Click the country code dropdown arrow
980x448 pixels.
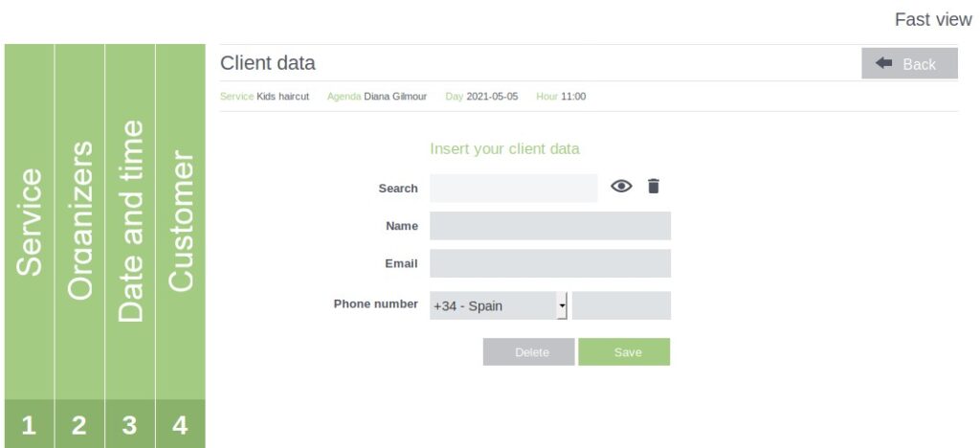[x=562, y=305]
